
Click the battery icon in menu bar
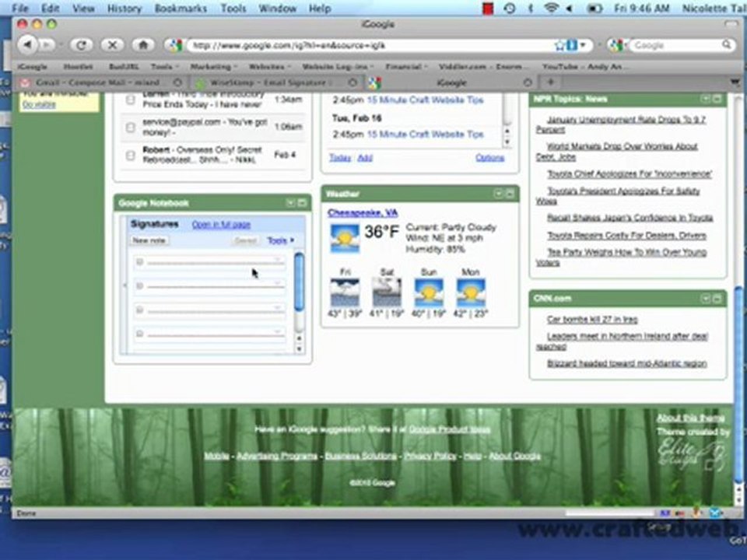click(594, 9)
